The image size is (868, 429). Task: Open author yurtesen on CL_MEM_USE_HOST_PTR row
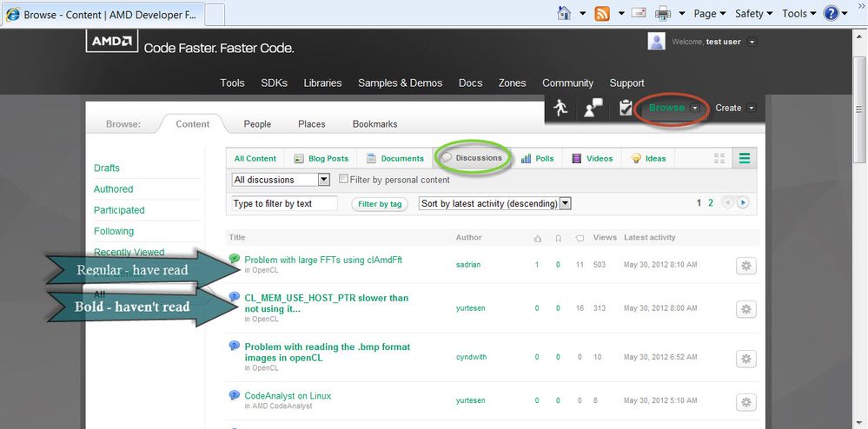[x=471, y=307]
